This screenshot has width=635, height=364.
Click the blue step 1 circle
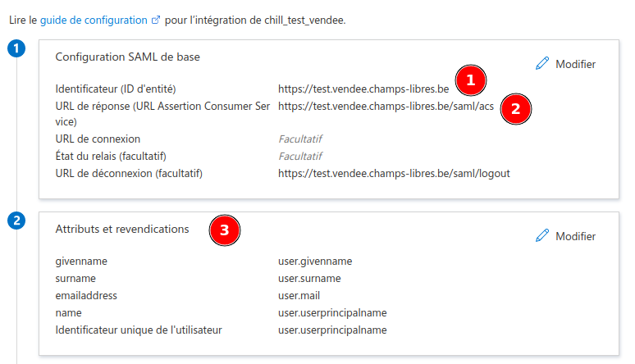coord(16,49)
